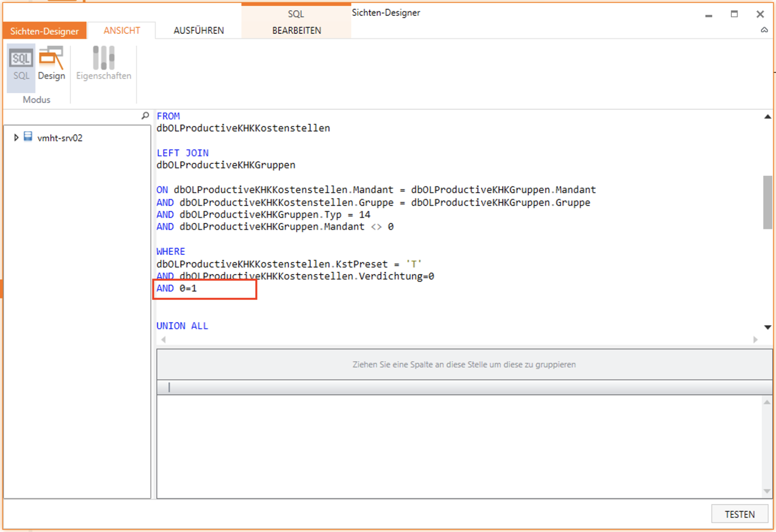Click the SQL editor vertical scrollbar thumb

(x=767, y=202)
